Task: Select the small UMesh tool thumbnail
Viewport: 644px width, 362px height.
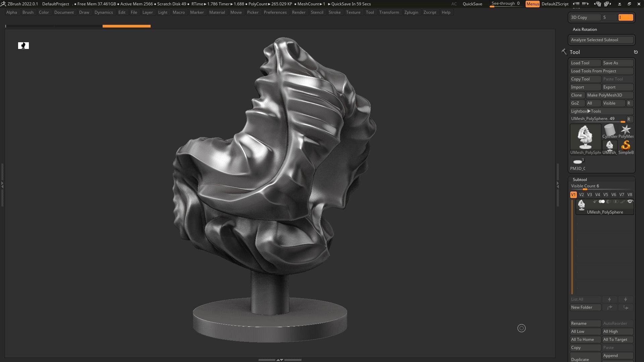Action: pyautogui.click(x=609, y=147)
